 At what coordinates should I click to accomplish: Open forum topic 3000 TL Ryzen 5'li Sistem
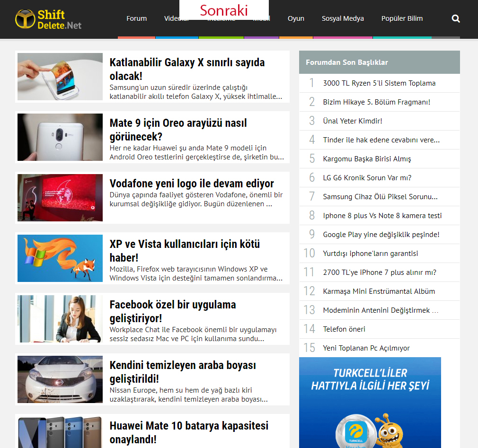tap(379, 83)
